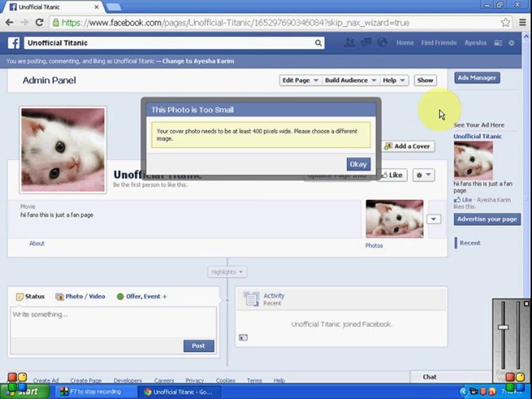This screenshot has height=399, width=532.
Task: Expand the Build Audience dropdown
Action: (350, 80)
